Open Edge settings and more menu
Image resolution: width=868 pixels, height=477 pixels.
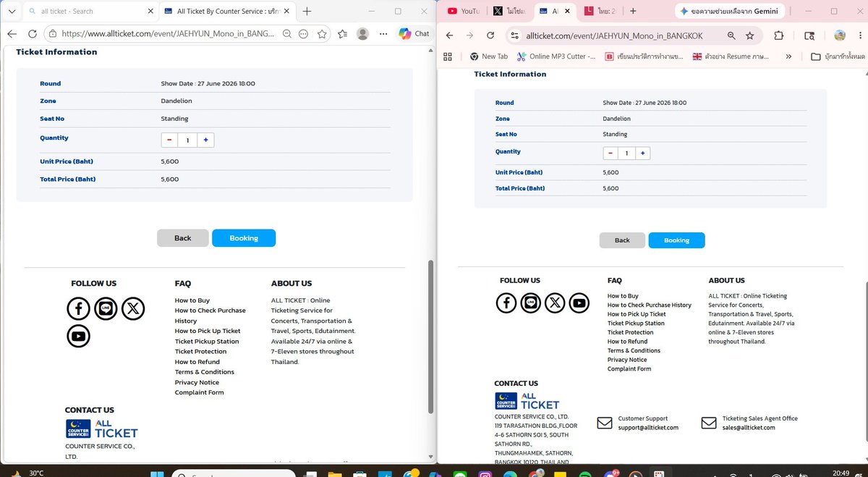(383, 34)
